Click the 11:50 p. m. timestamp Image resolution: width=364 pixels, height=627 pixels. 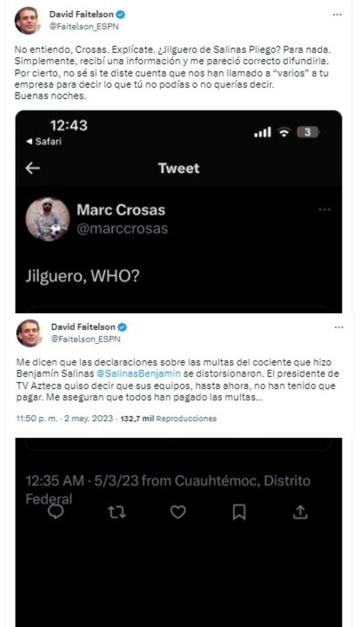pos(30,419)
